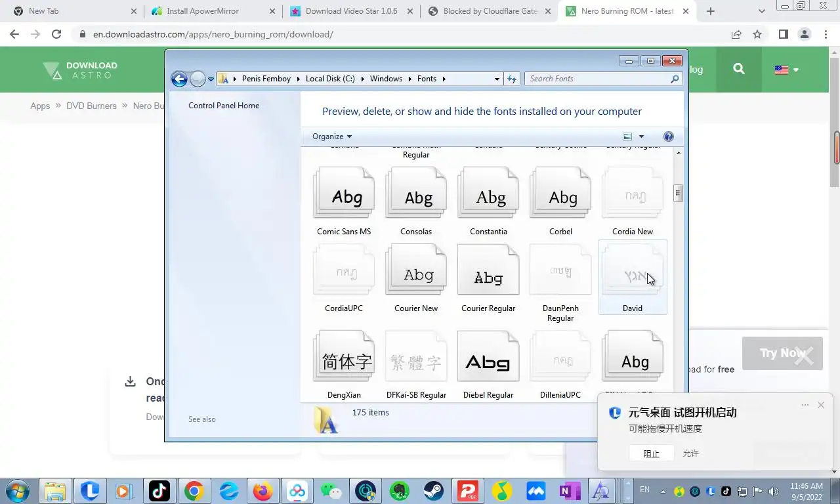Image resolution: width=840 pixels, height=504 pixels.
Task: Click the 允许 allow button in popup
Action: point(691,453)
